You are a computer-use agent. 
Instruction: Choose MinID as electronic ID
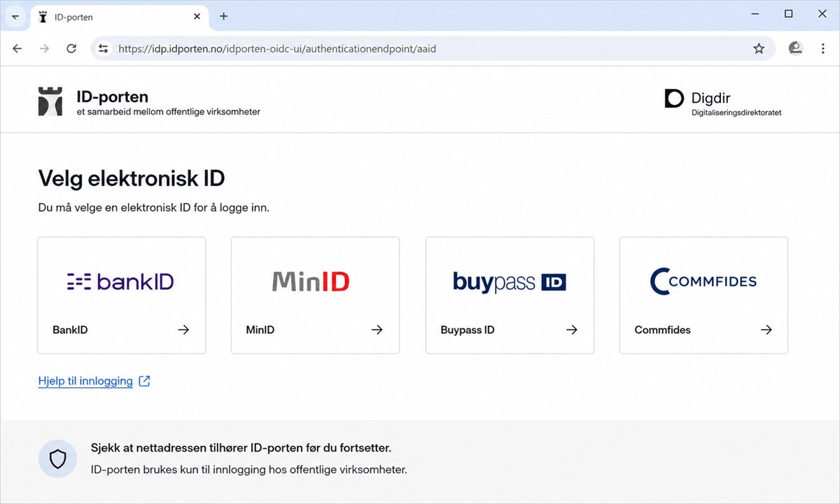click(x=315, y=295)
